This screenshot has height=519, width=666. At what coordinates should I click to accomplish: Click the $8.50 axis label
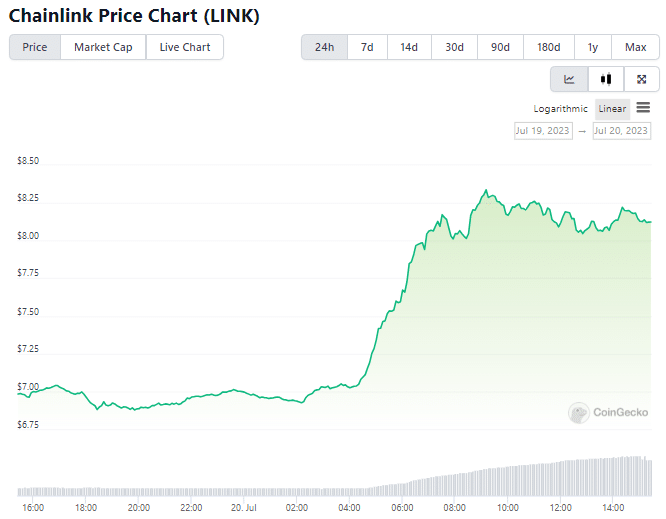coord(28,161)
